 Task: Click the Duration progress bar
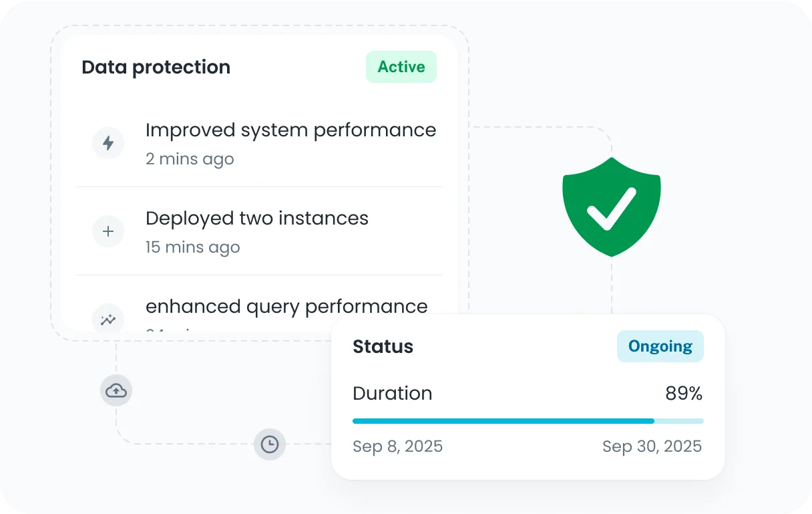click(528, 421)
